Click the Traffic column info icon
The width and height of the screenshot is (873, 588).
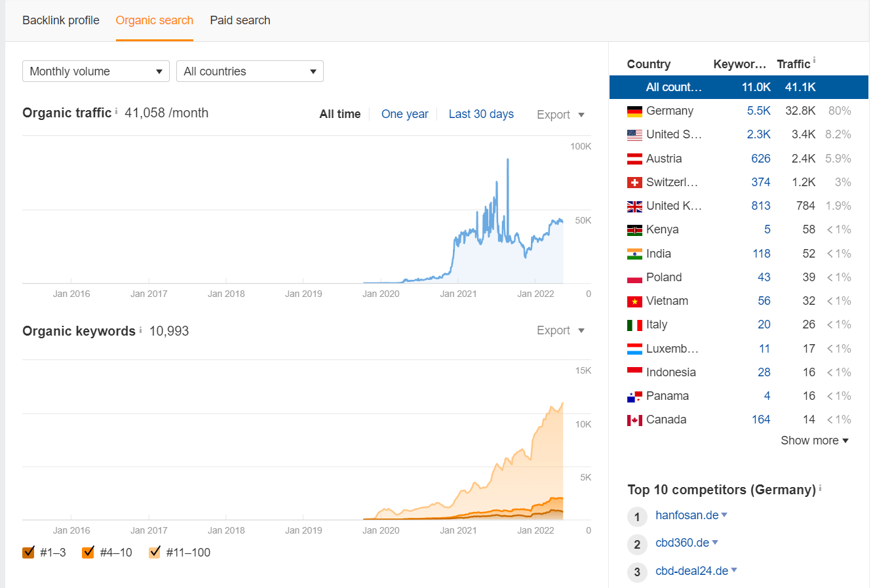point(814,61)
